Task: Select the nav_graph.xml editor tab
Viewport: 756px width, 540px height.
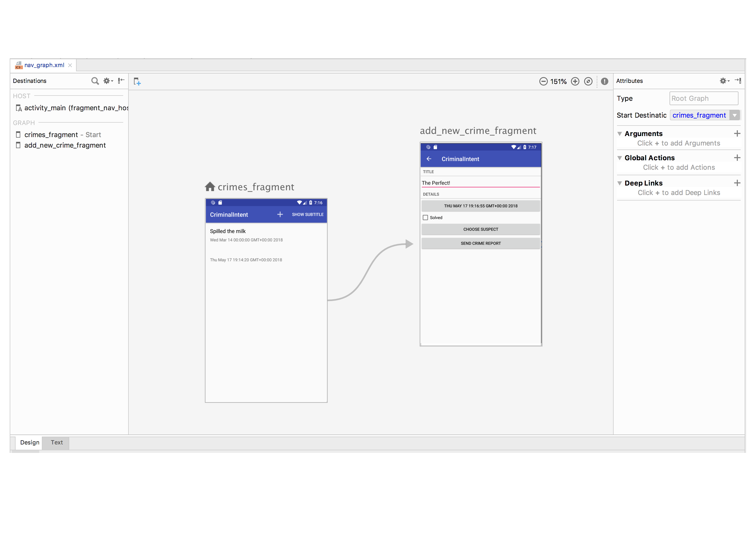Action: [44, 65]
